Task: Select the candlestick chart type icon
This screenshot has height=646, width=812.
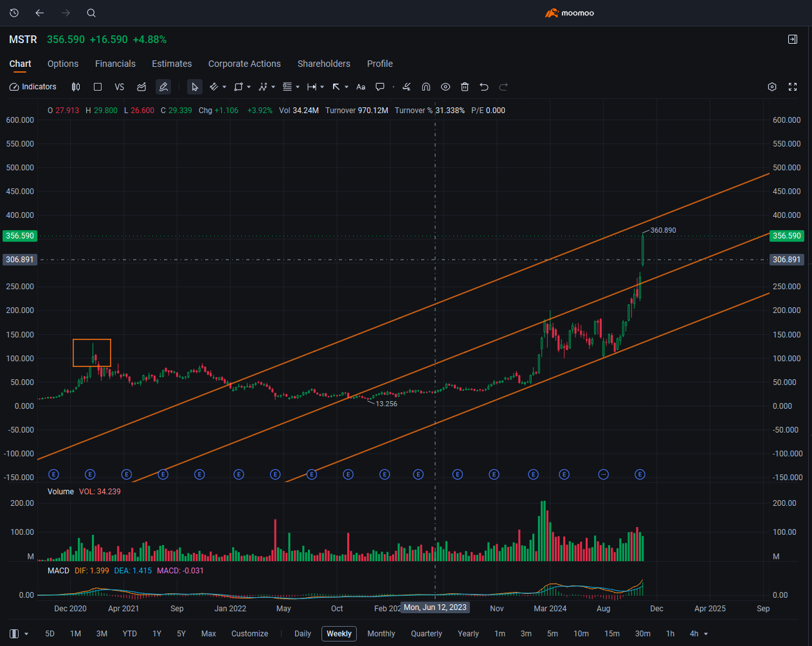Action: (76, 87)
